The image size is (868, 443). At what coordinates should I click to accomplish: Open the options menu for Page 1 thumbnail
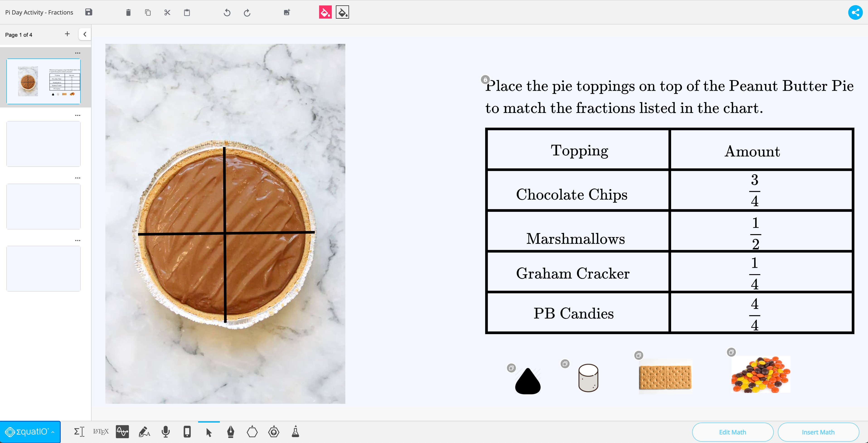[x=78, y=53]
